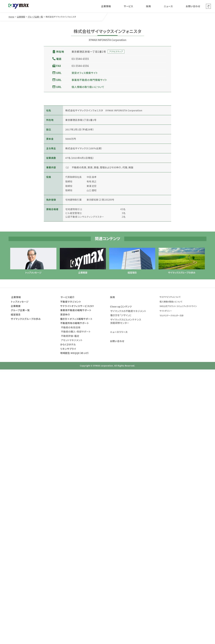Open 企業概要 thumbnail card

(x=83, y=261)
